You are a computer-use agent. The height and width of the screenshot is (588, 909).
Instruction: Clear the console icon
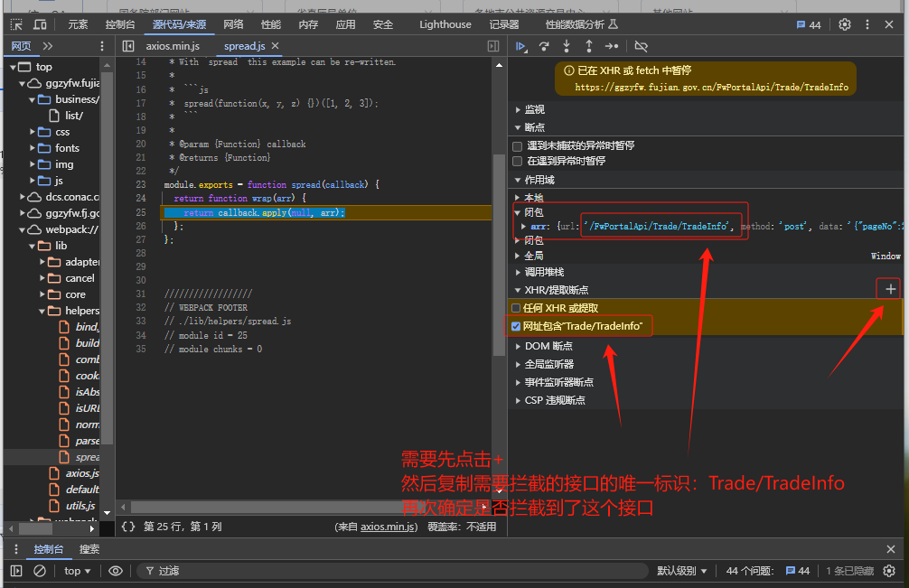pos(40,571)
